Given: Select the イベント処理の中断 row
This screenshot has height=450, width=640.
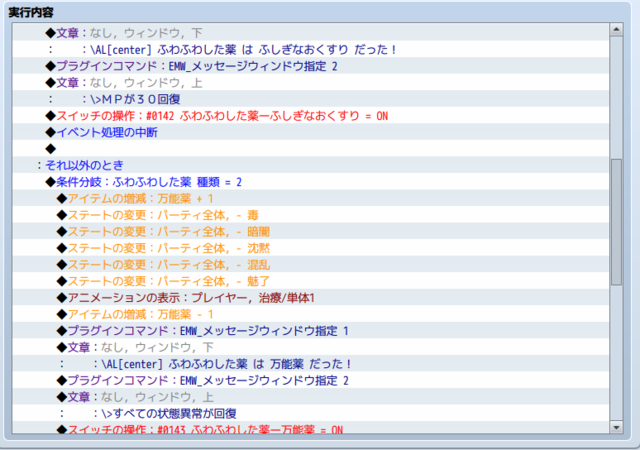Looking at the screenshot, I should click(x=311, y=132).
